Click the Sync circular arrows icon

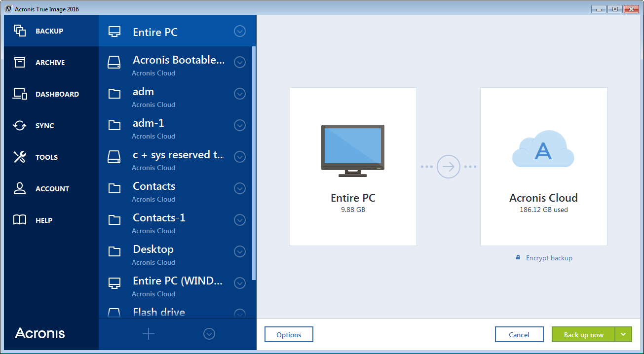pyautogui.click(x=20, y=126)
